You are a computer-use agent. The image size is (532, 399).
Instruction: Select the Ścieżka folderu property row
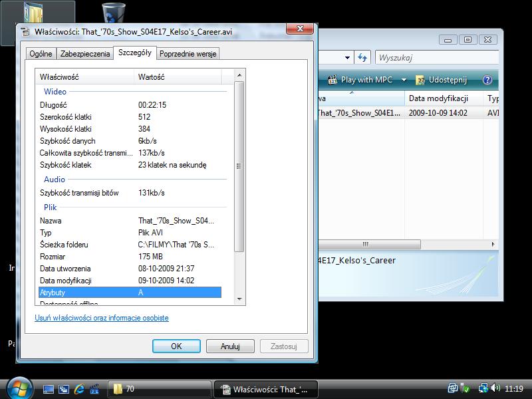pyautogui.click(x=130, y=245)
